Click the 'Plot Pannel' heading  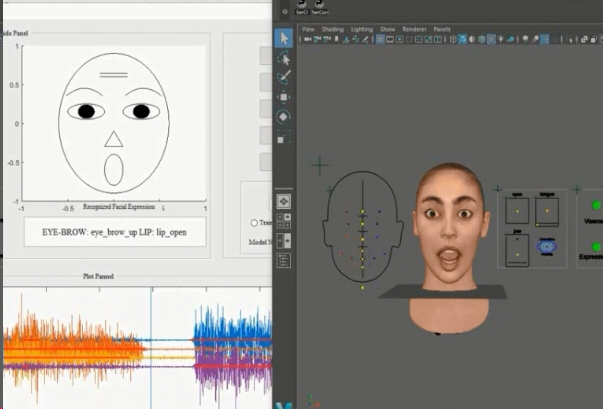(98, 276)
